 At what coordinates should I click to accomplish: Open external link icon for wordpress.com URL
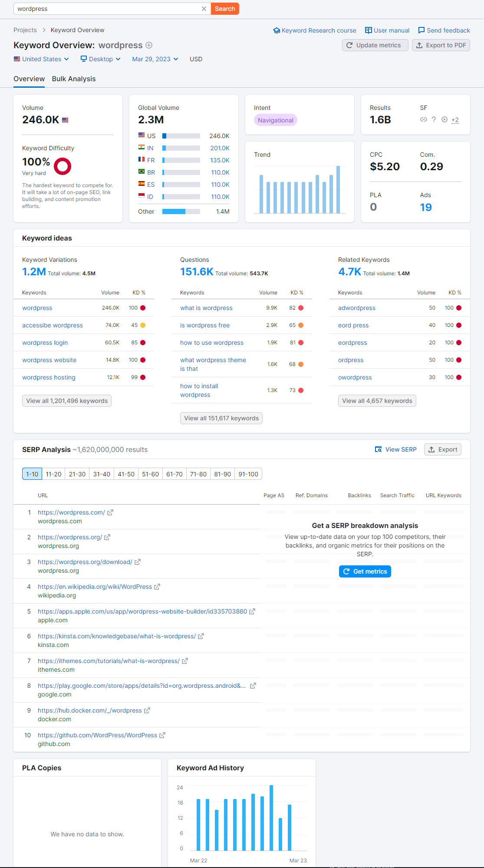point(110,512)
